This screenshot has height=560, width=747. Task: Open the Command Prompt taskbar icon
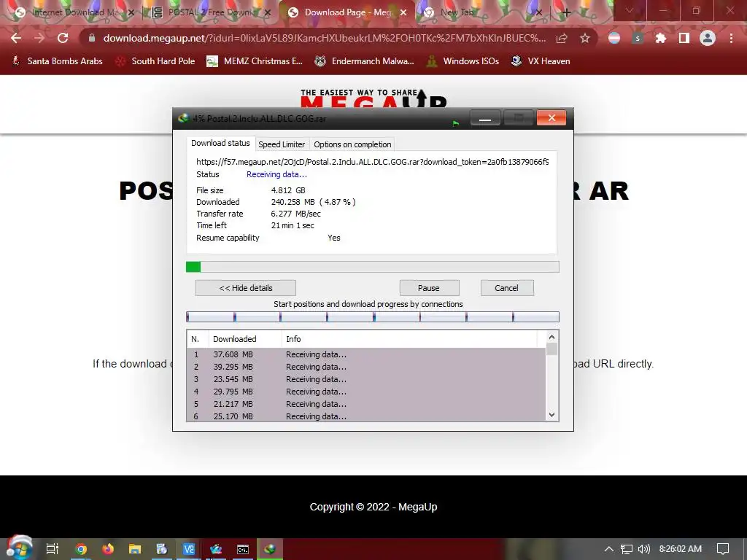[243, 549]
